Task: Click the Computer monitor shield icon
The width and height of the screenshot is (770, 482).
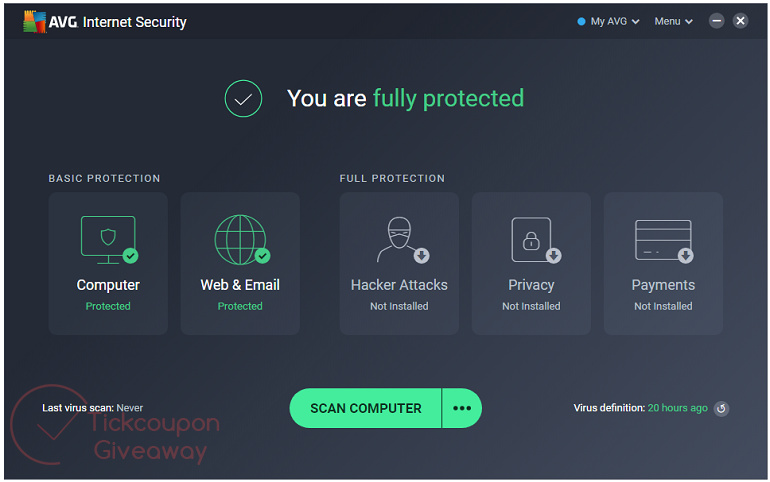Action: [106, 237]
